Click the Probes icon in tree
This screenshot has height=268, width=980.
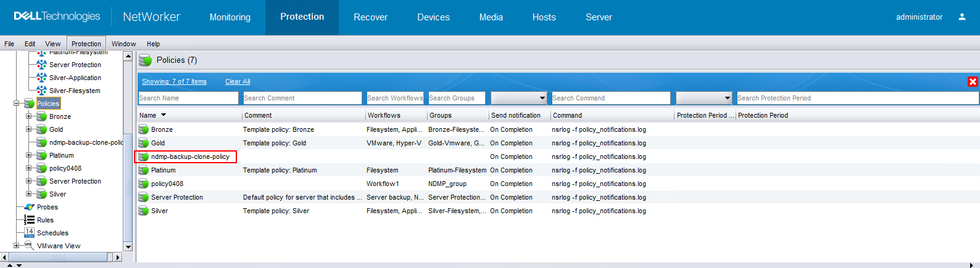pos(29,207)
